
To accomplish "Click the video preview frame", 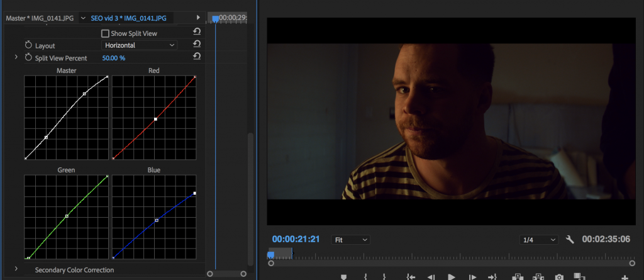I will click(x=451, y=121).
